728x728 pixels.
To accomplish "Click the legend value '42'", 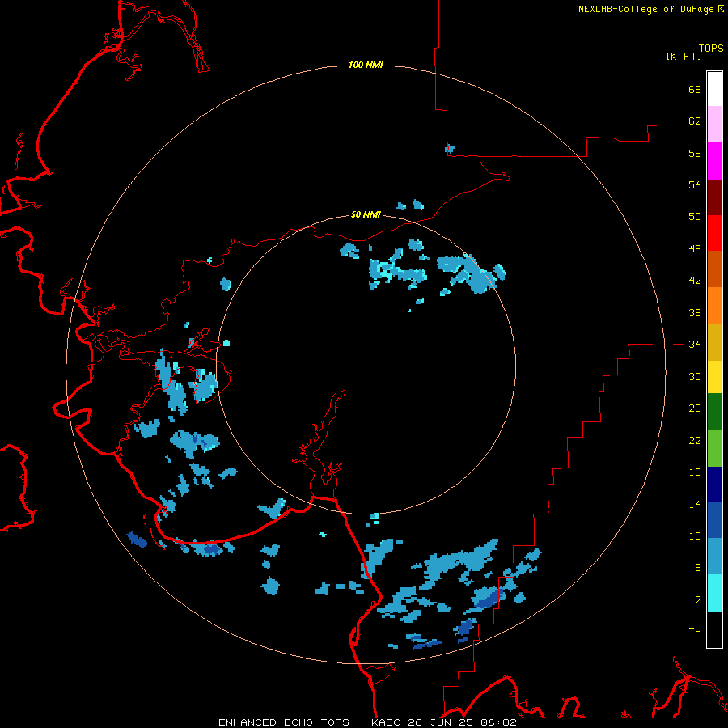I will pos(695,281).
